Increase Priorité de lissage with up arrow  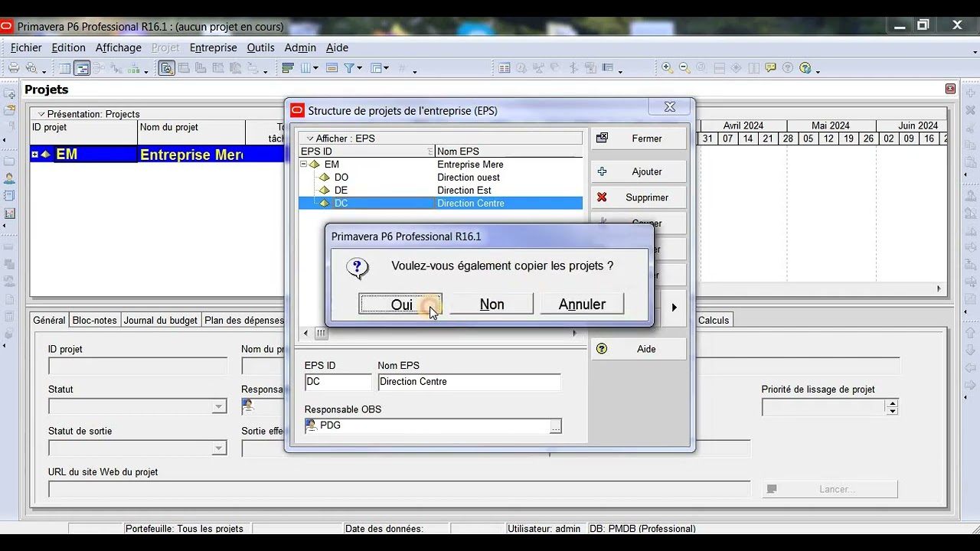pyautogui.click(x=892, y=403)
